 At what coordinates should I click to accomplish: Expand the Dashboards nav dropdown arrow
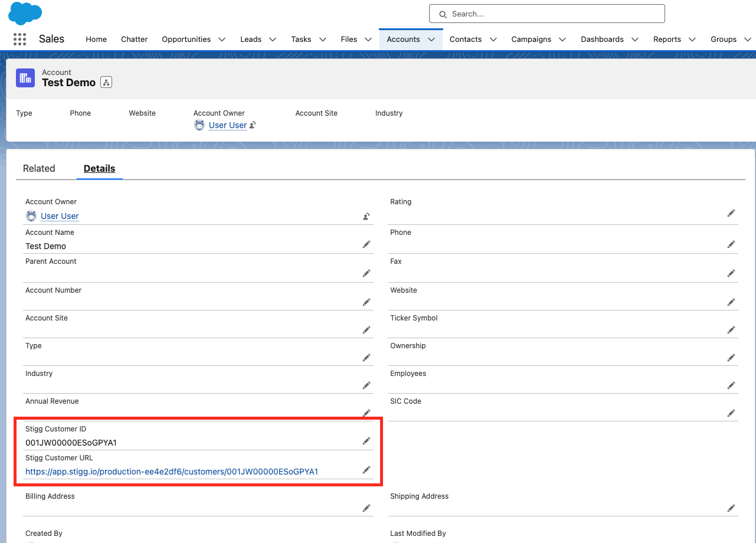pyautogui.click(x=635, y=40)
